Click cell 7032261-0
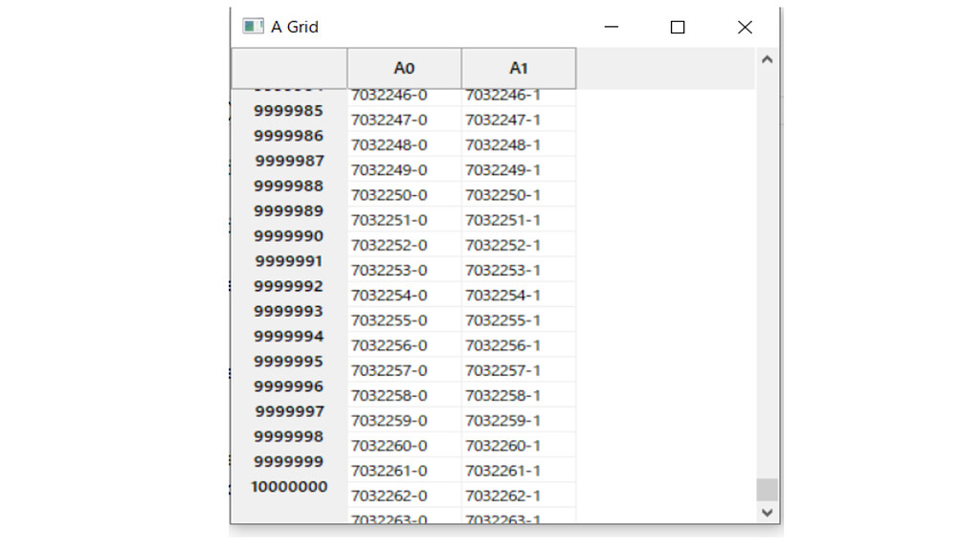The height and width of the screenshot is (551, 980). [x=405, y=471]
